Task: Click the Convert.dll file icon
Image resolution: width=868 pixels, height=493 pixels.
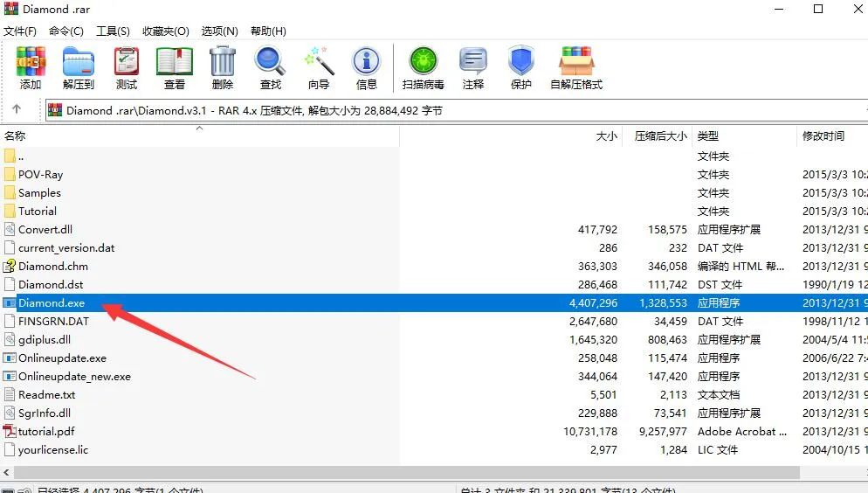Action: point(10,229)
